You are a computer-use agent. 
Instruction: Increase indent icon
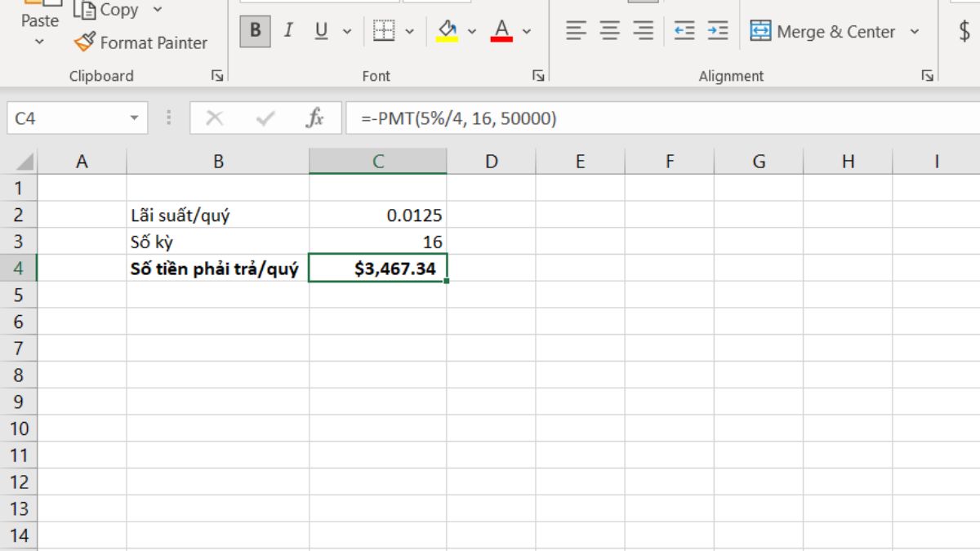(718, 31)
